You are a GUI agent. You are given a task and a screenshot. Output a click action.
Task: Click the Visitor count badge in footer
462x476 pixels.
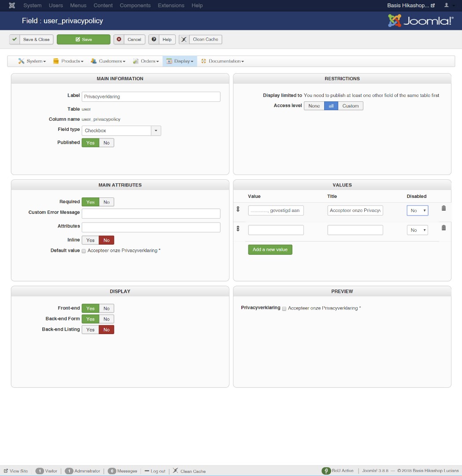[x=40, y=471]
